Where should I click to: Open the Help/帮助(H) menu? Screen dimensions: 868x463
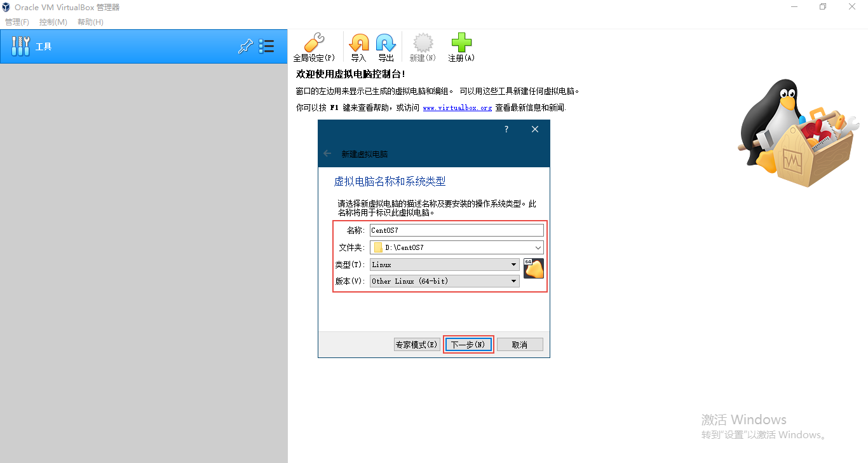90,22
